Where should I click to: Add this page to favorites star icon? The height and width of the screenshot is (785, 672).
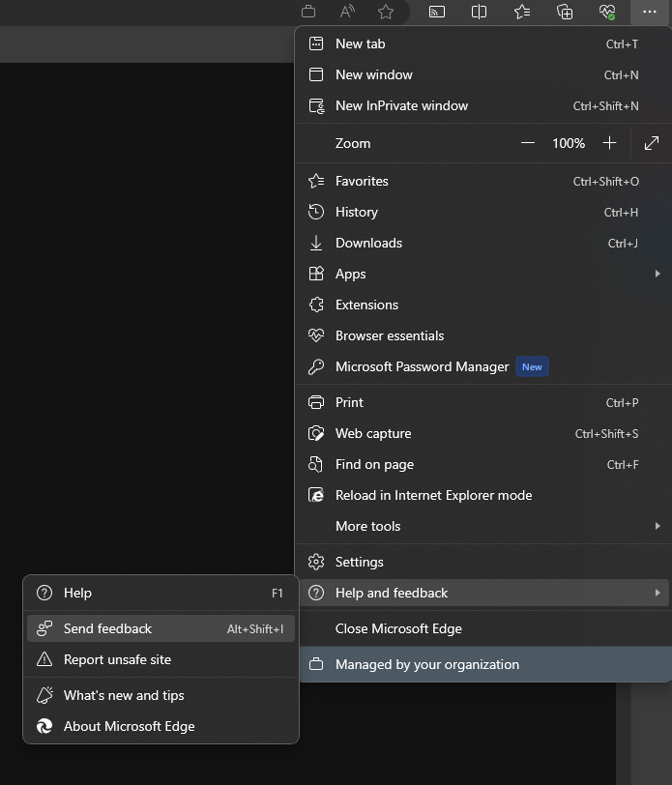coord(386,12)
